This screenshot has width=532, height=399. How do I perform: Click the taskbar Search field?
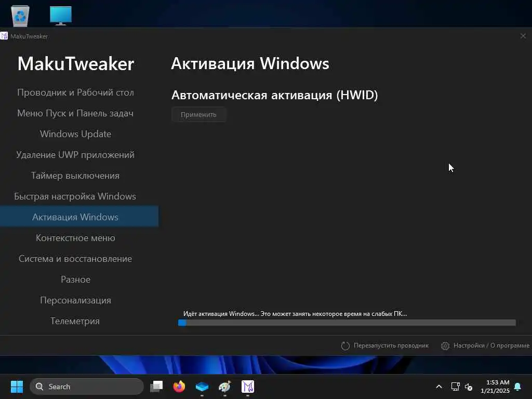pyautogui.click(x=87, y=387)
